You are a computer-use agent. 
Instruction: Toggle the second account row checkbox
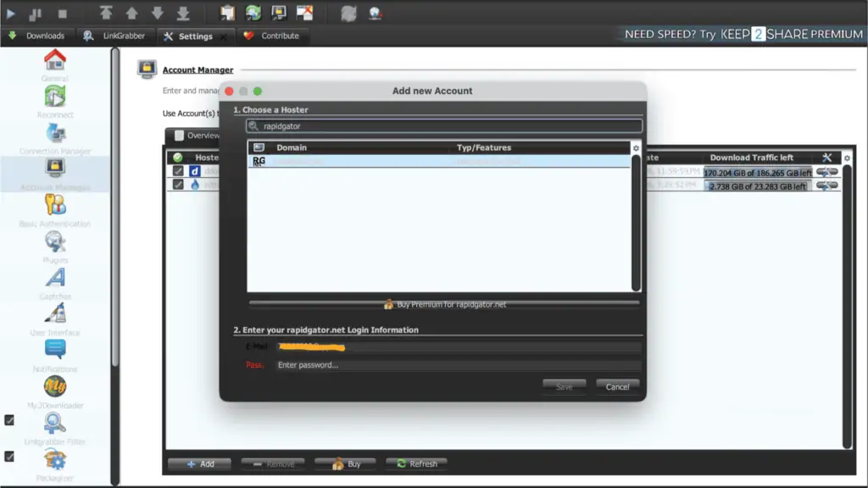coord(178,184)
